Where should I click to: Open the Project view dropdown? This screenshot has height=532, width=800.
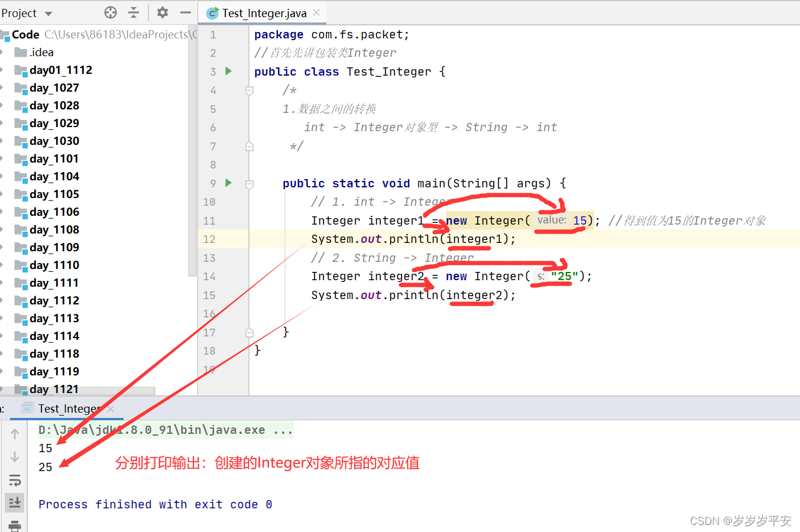(x=27, y=12)
